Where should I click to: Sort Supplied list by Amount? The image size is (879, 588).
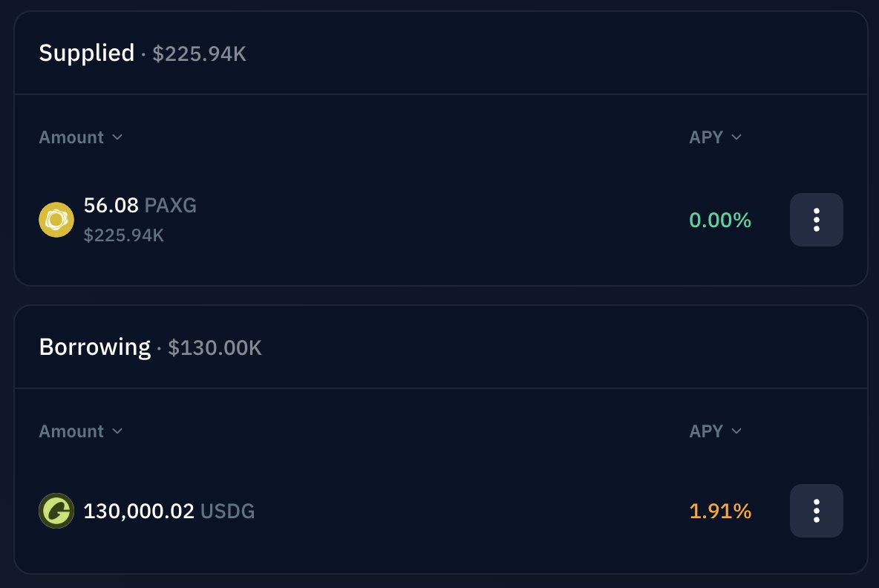click(81, 137)
